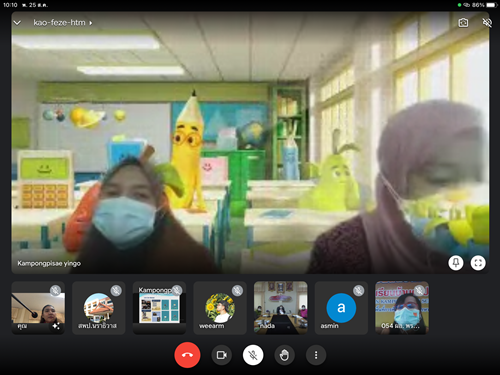Tap the muted mic icon on self-view tile
The width and height of the screenshot is (500, 375).
click(x=55, y=291)
